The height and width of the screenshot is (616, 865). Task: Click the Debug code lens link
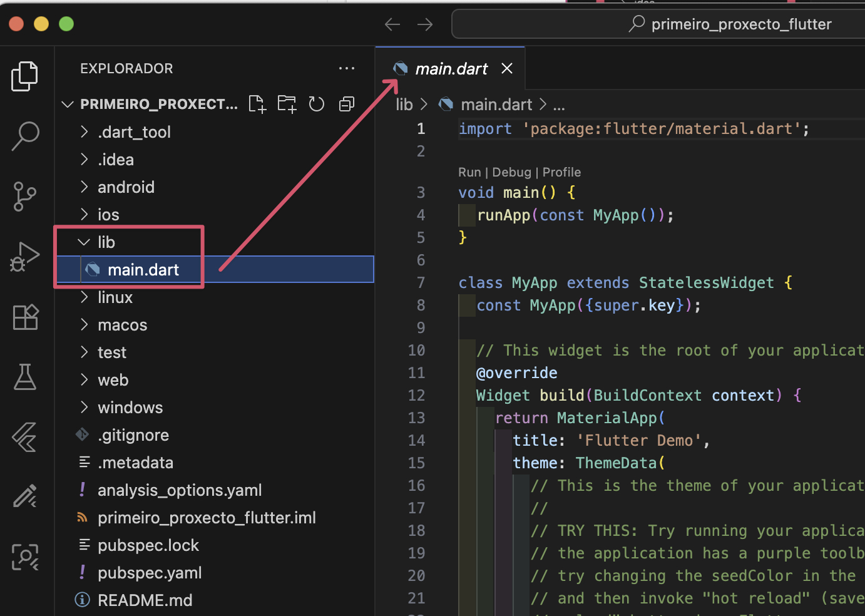coord(511,172)
